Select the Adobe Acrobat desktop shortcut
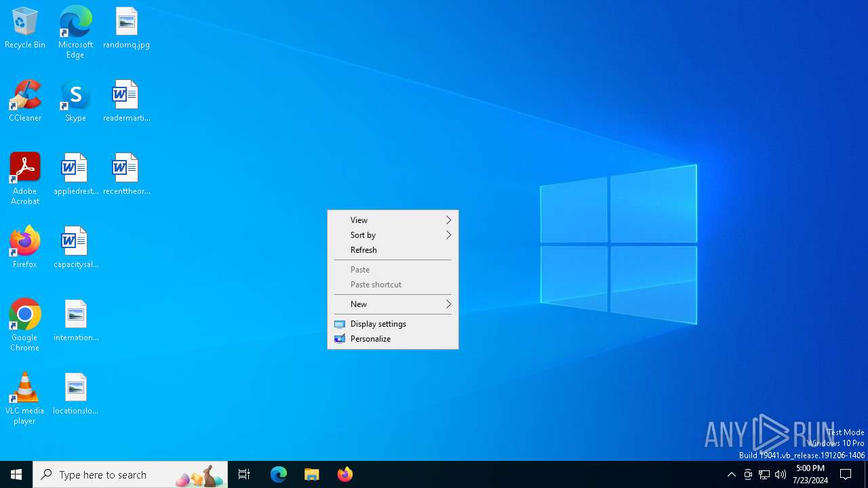Screen dimensions: 868x488 tap(25, 179)
